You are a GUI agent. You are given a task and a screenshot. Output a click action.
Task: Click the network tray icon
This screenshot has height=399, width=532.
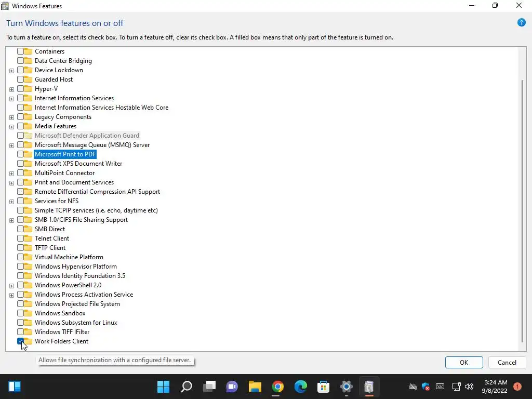click(x=456, y=387)
